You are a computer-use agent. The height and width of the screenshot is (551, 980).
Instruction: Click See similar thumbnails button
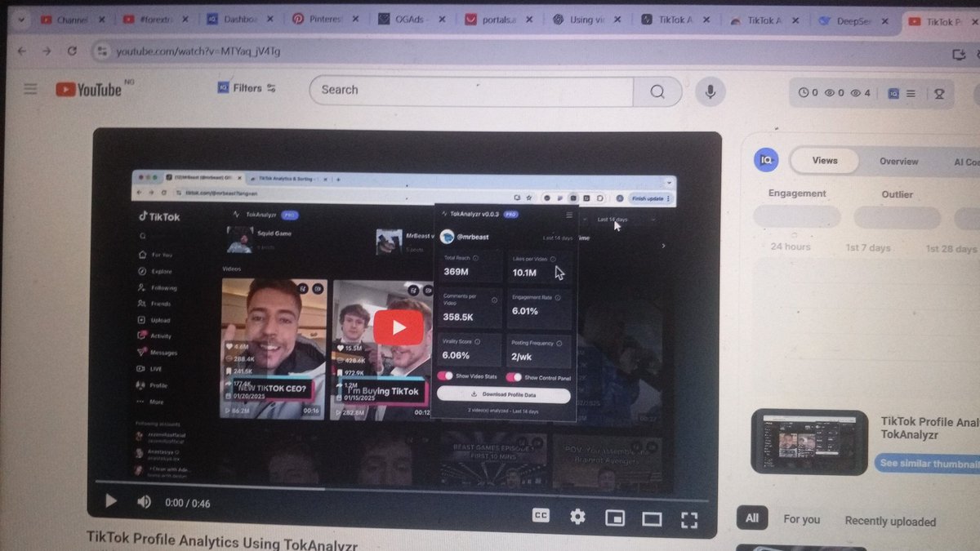click(927, 464)
